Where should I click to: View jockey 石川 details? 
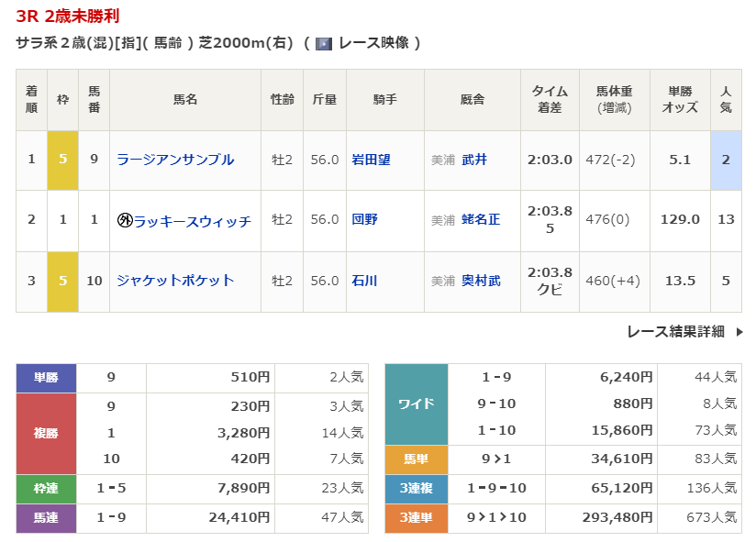point(364,281)
